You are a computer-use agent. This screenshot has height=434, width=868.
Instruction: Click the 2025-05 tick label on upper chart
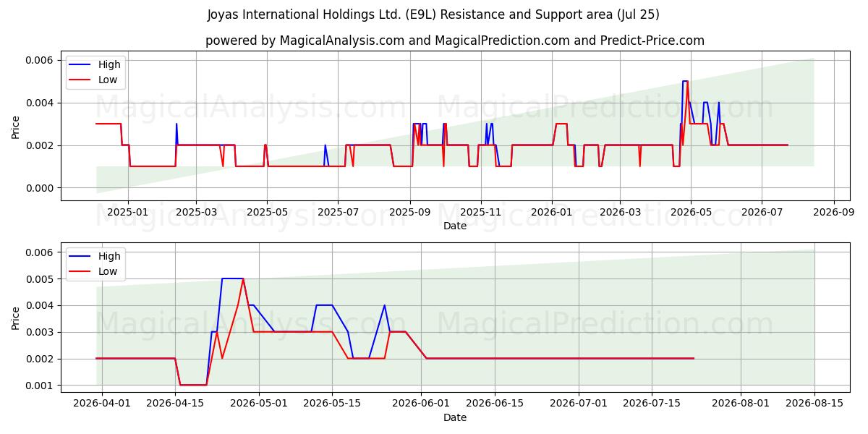click(x=268, y=213)
